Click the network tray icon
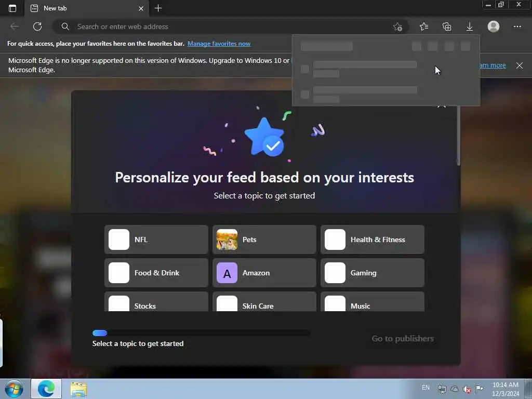Image resolution: width=532 pixels, height=399 pixels. (x=442, y=389)
